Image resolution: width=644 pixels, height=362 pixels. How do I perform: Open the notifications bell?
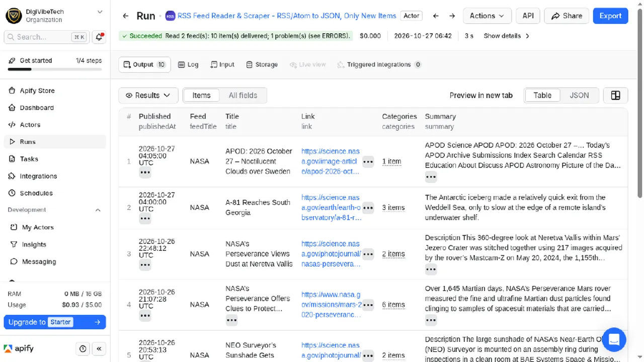pyautogui.click(x=99, y=37)
